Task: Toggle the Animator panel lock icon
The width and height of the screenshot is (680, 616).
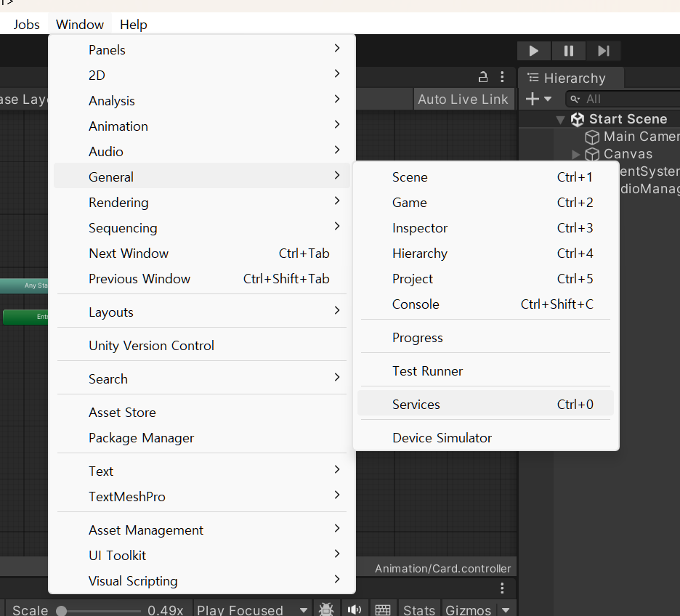Action: click(482, 77)
